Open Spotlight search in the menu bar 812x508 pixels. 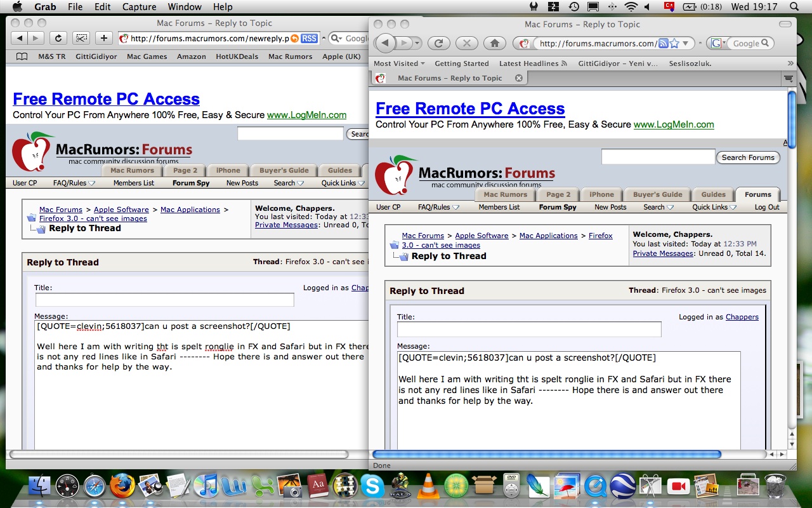pos(794,7)
